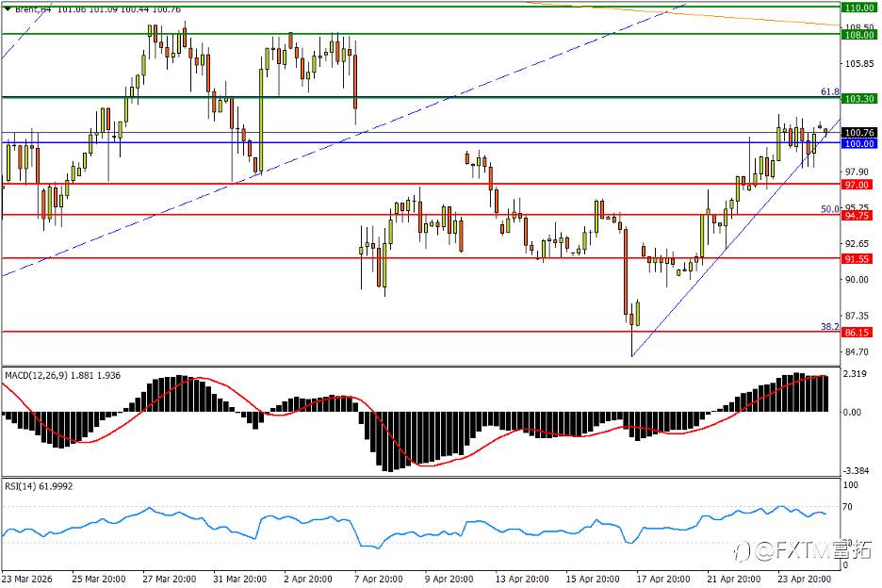Click the 105.85 price axis value
The width and height of the screenshot is (882, 588).
coord(859,63)
